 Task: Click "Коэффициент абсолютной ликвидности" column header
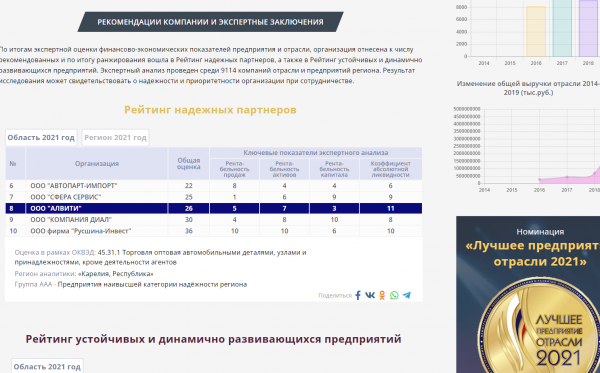coord(391,169)
